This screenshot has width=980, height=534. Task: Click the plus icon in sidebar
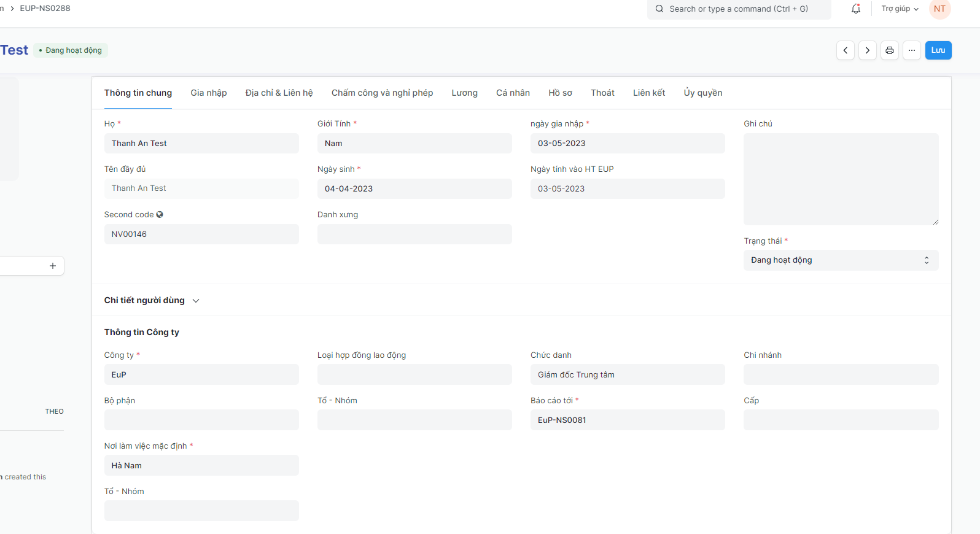tap(53, 266)
